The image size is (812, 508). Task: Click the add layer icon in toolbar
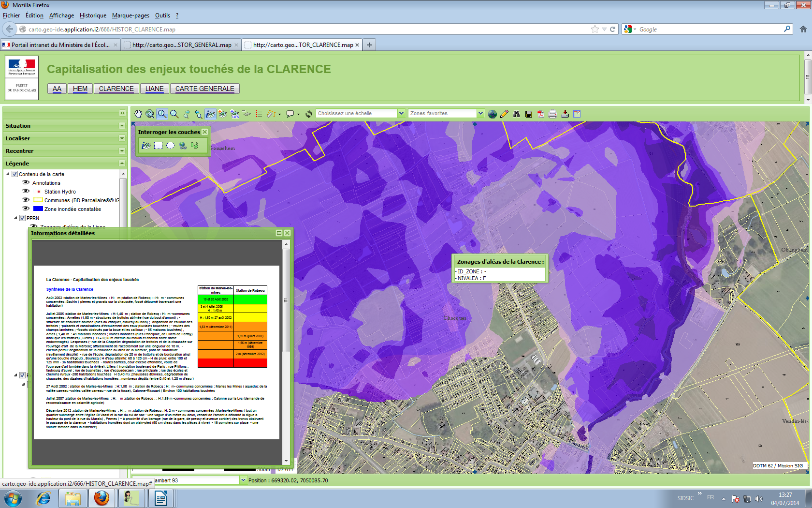223,114
